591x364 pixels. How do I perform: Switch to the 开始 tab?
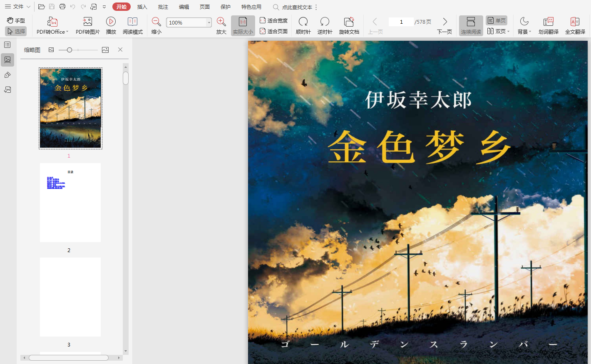coord(122,7)
